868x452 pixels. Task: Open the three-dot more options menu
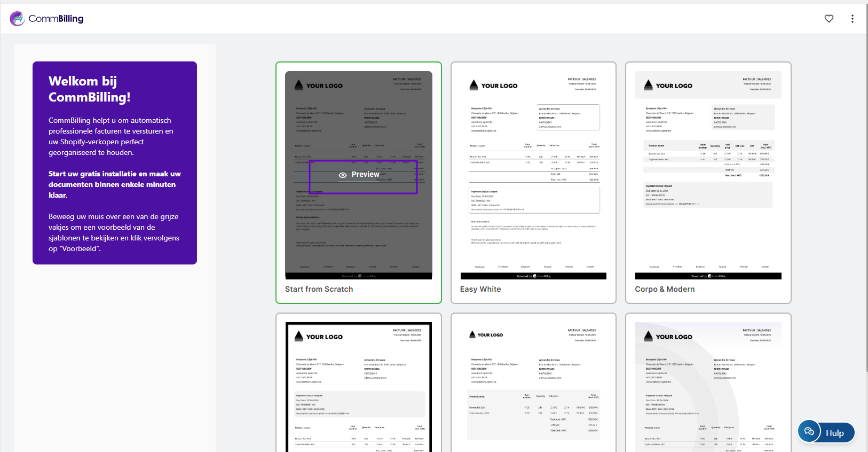click(852, 19)
